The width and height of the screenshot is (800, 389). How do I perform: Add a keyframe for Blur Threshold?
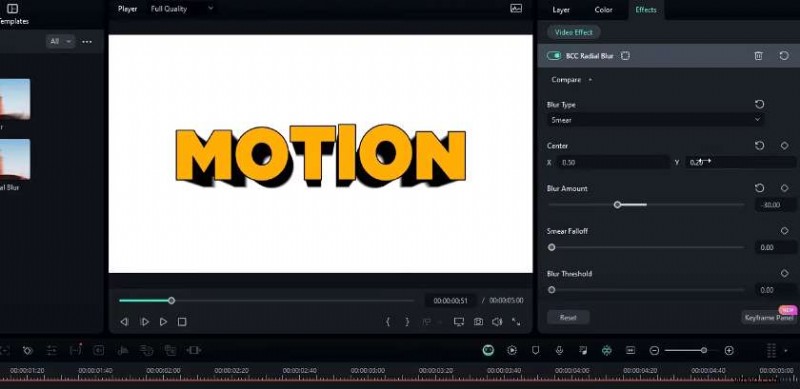click(x=785, y=273)
